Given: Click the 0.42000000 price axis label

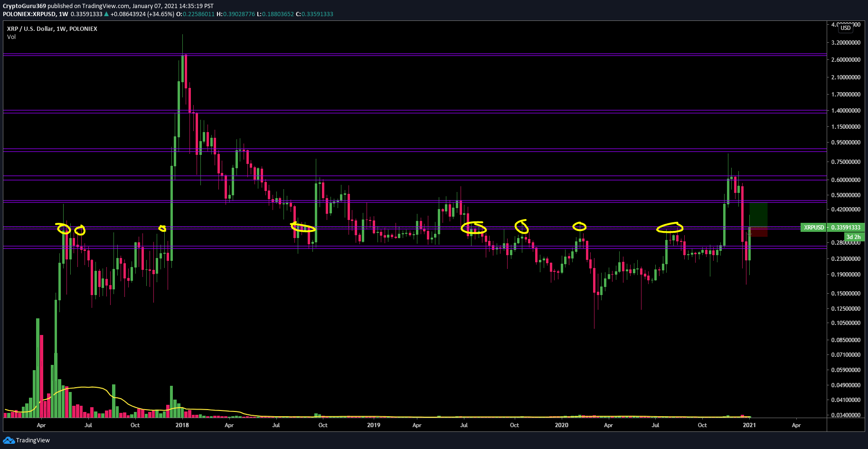Looking at the screenshot, I should (x=846, y=210).
